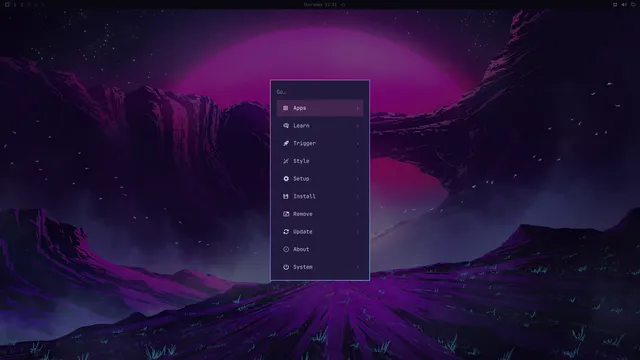Select the Setup menu entry
Screen dimensions: 640x360
point(320,179)
